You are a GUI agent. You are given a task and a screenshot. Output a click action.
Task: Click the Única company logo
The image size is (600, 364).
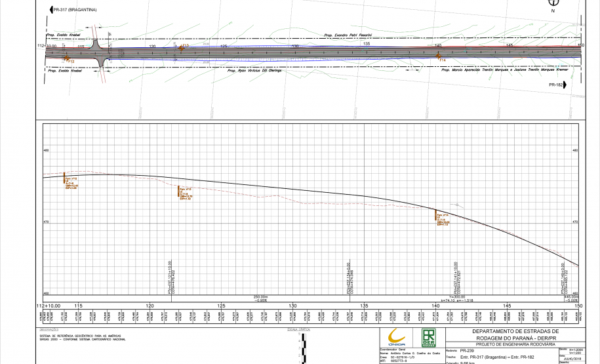(397, 336)
